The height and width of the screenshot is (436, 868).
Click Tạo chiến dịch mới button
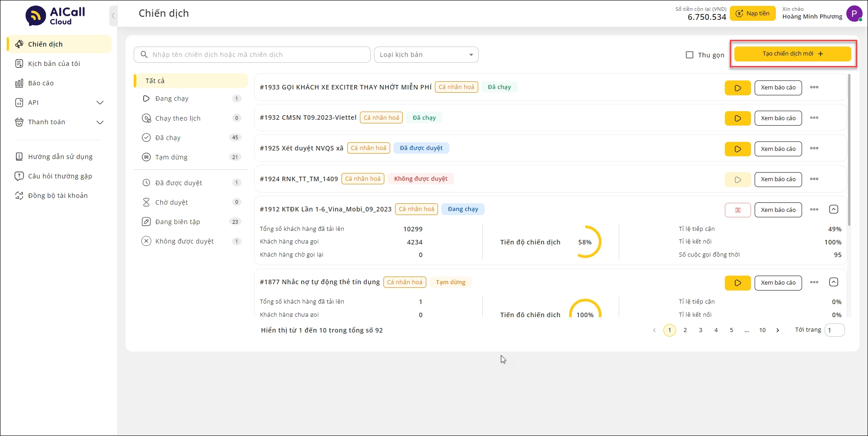tap(793, 54)
